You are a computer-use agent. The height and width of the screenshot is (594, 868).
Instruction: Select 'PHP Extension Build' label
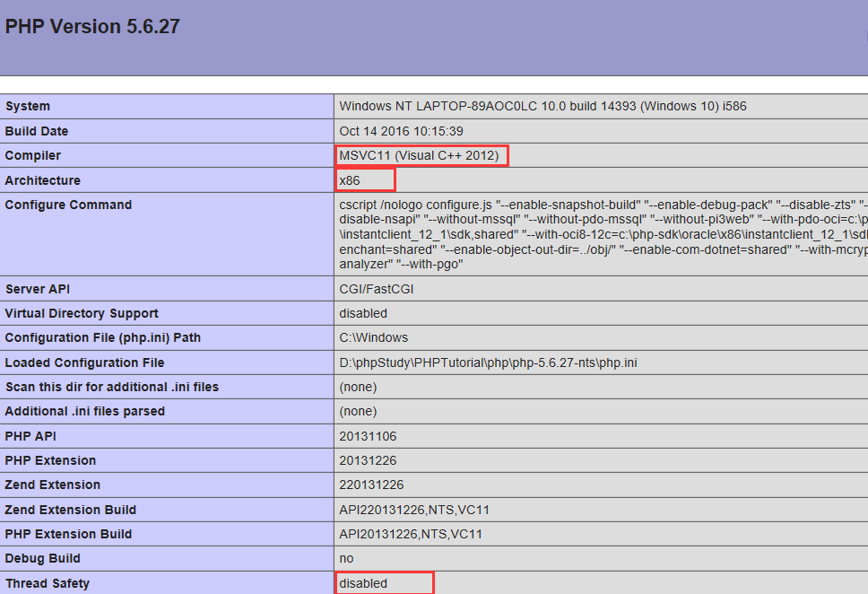pyautogui.click(x=68, y=535)
